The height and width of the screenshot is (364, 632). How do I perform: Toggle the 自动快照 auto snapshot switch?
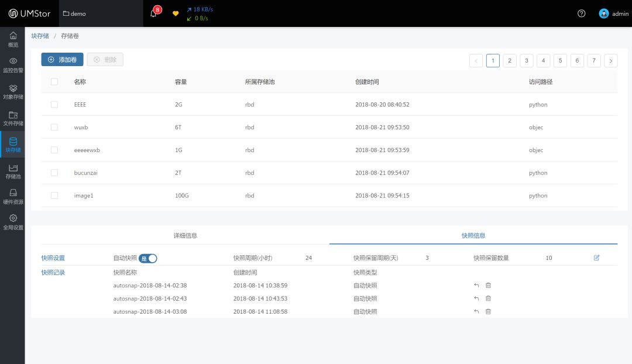pyautogui.click(x=148, y=259)
